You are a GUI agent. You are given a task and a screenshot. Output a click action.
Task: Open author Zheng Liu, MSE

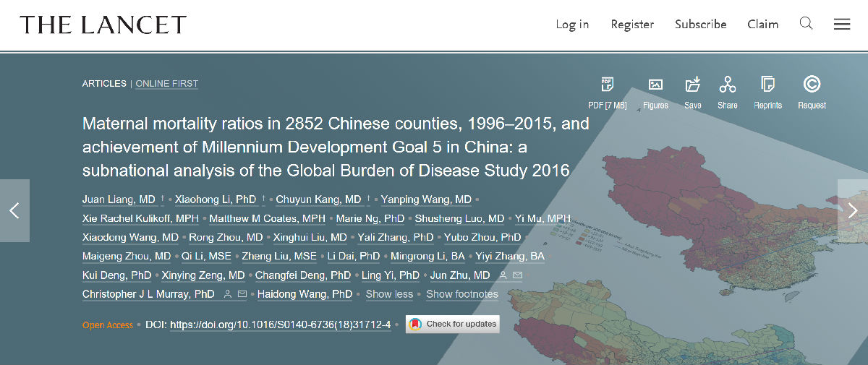(279, 257)
